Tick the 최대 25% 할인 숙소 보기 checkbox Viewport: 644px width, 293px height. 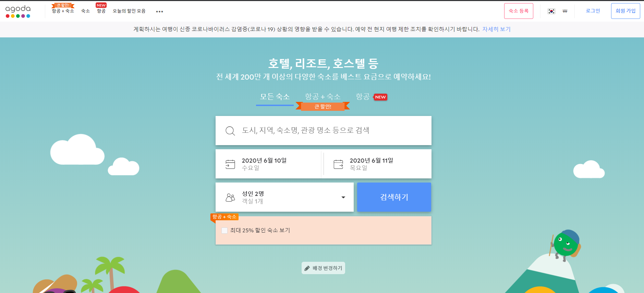(x=224, y=231)
